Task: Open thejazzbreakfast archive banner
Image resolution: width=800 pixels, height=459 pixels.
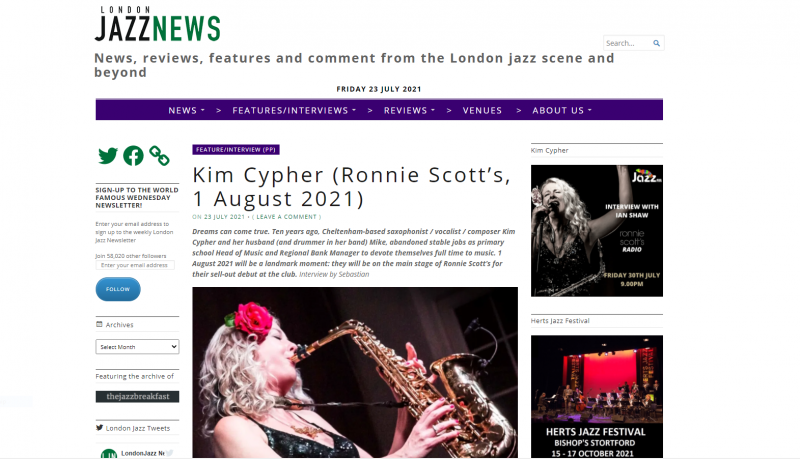Action: 137,397
